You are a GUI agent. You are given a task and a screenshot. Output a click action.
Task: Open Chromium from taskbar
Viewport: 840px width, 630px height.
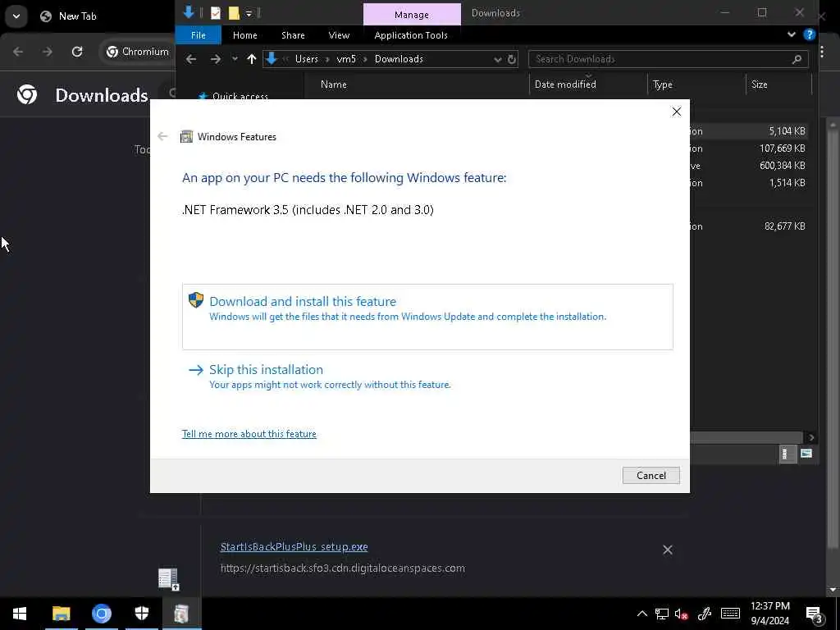101,614
